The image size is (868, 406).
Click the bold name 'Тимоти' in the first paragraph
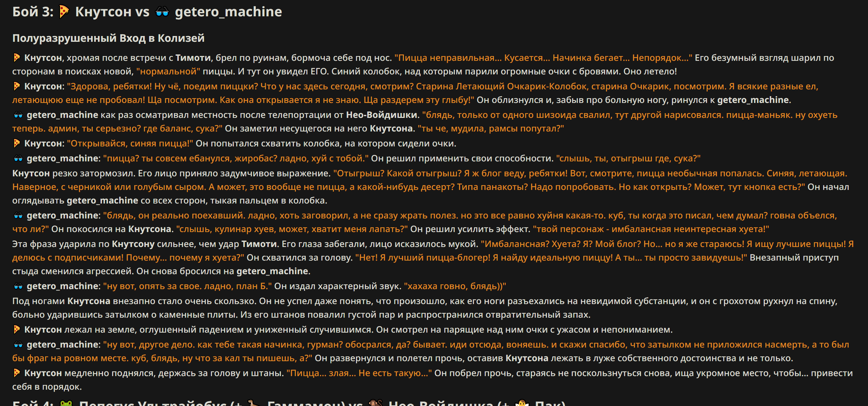coord(193,58)
